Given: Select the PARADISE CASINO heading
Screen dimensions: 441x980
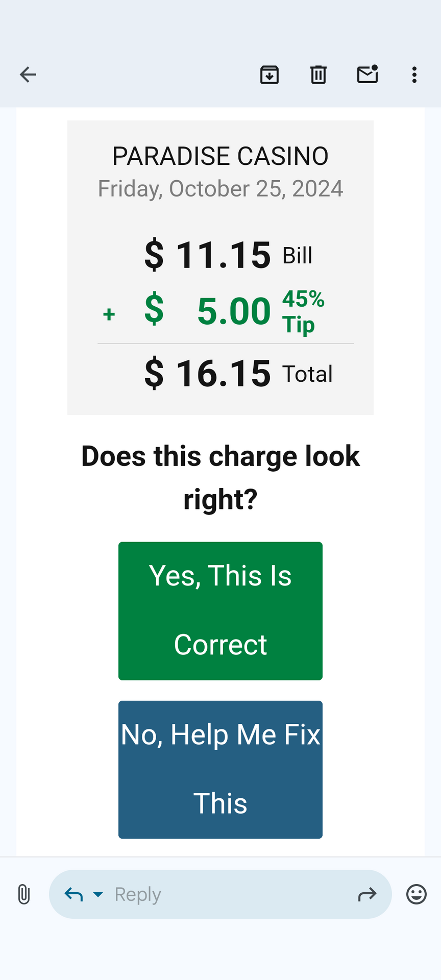Looking at the screenshot, I should (x=220, y=156).
